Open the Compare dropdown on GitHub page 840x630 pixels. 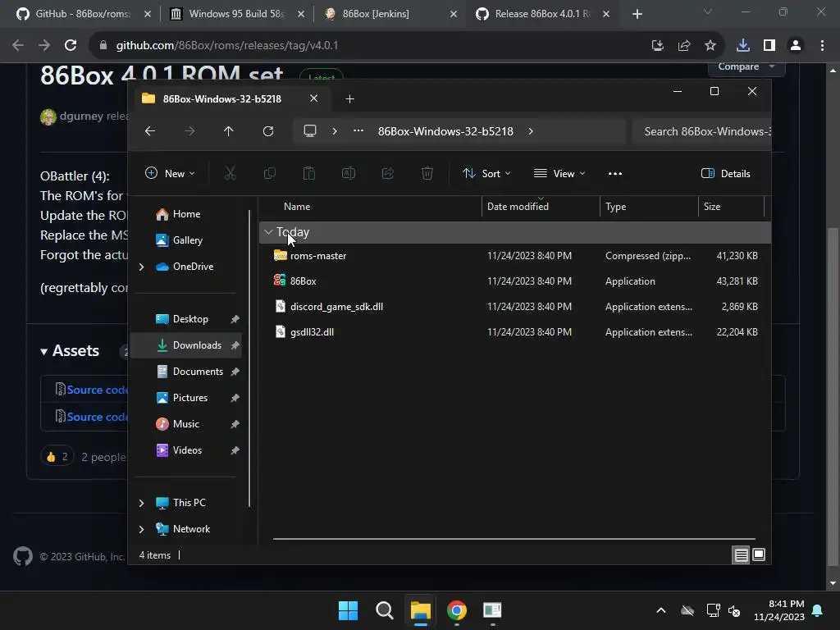click(746, 67)
